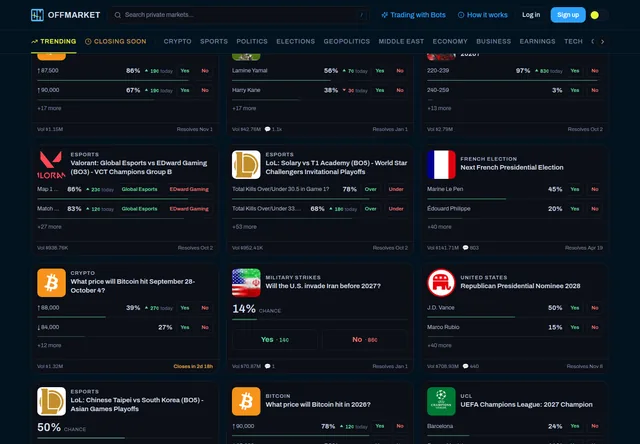The image size is (640, 444).
Task: Select the Earnings category
Action: click(x=538, y=42)
